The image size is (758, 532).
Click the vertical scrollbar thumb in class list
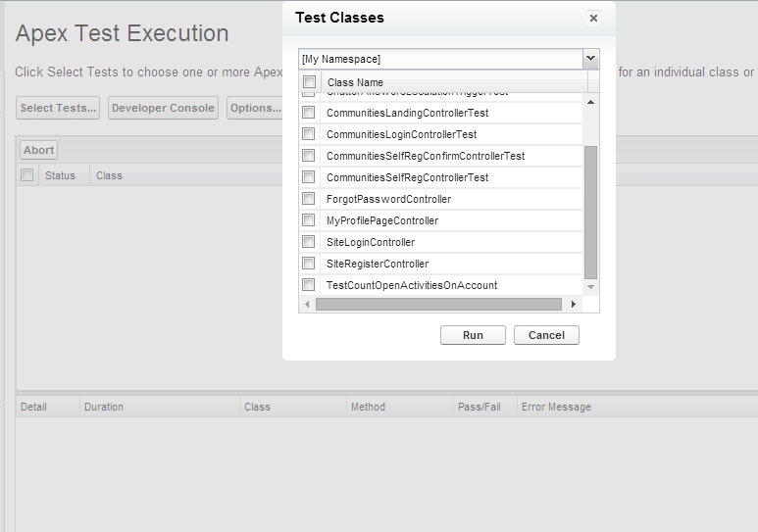pos(590,213)
